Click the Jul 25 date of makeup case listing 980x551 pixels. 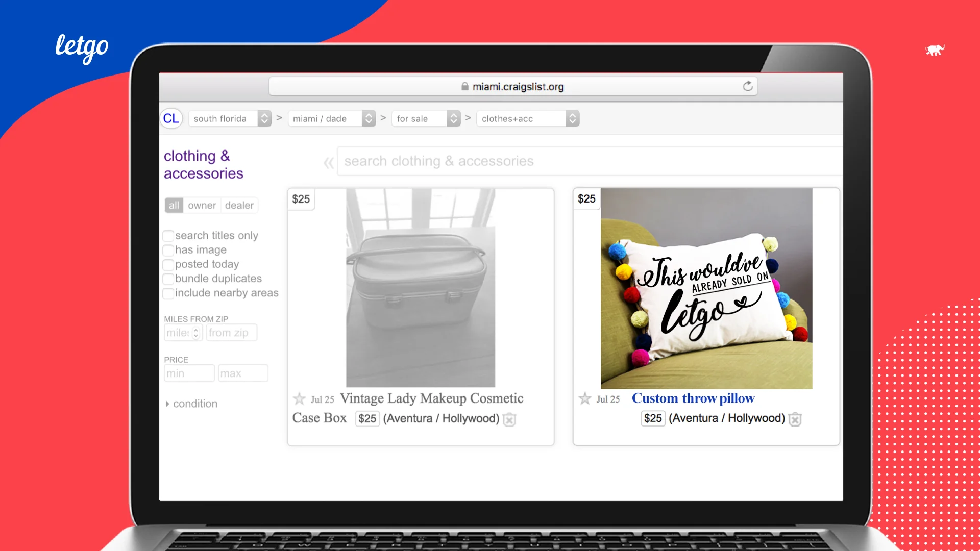(x=323, y=399)
